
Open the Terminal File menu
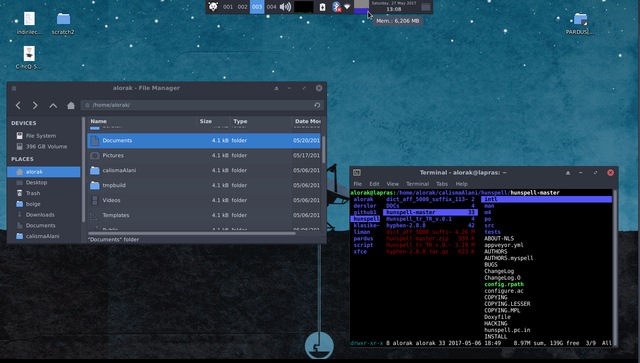tap(358, 184)
